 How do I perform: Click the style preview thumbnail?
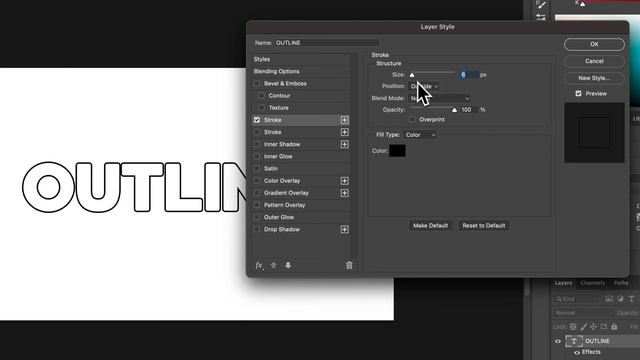coord(594,133)
